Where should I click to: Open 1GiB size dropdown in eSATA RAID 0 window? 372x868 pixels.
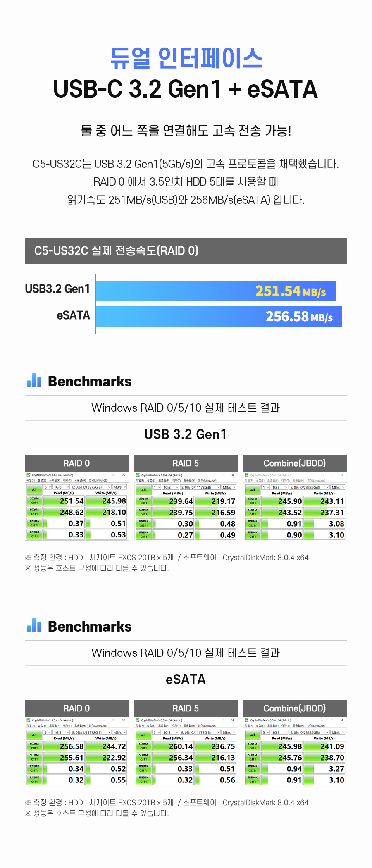click(x=61, y=732)
